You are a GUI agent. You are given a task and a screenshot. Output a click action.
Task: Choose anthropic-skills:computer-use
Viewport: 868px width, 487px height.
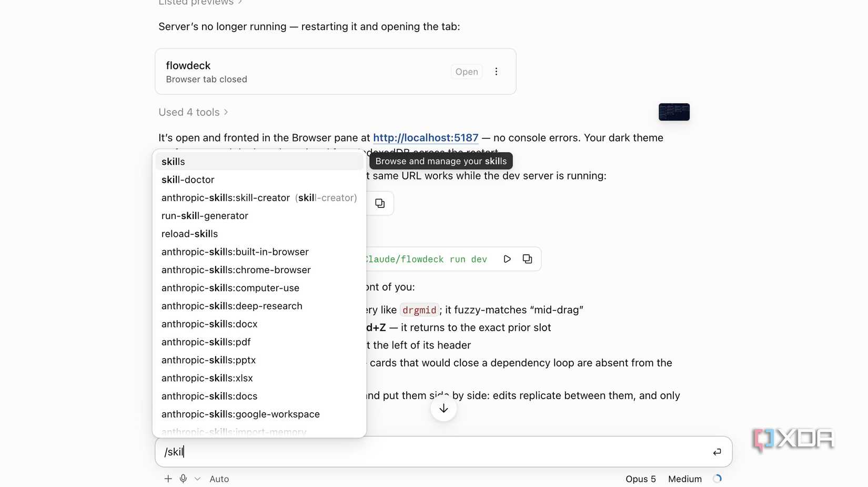[x=259, y=288]
